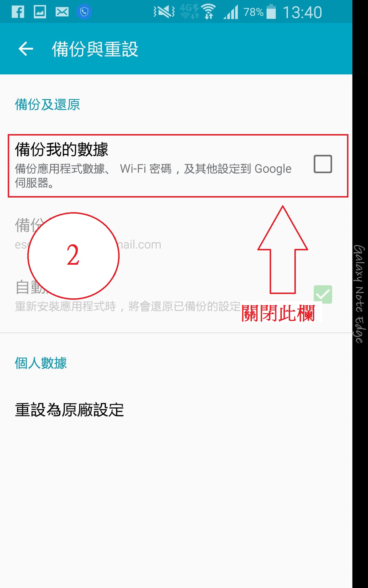Screen dimensions: 368x588
Task: Tap the 備份及還原 section header
Action: click(47, 104)
